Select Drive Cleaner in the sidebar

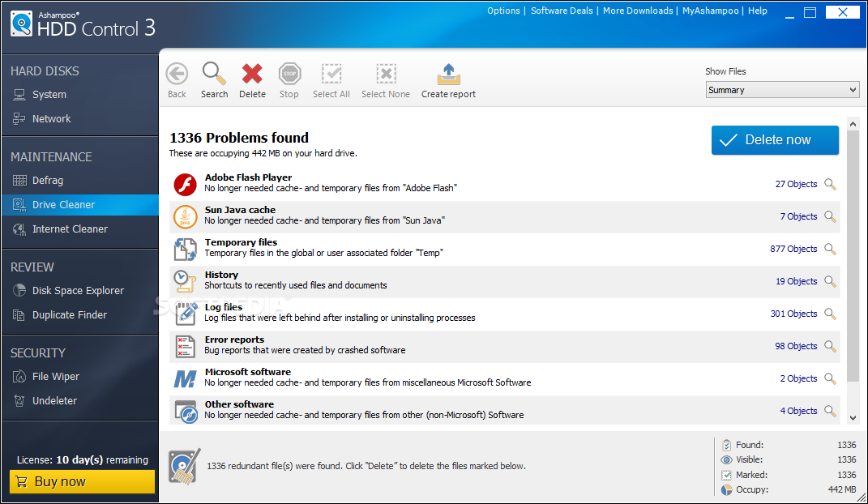[80, 205]
